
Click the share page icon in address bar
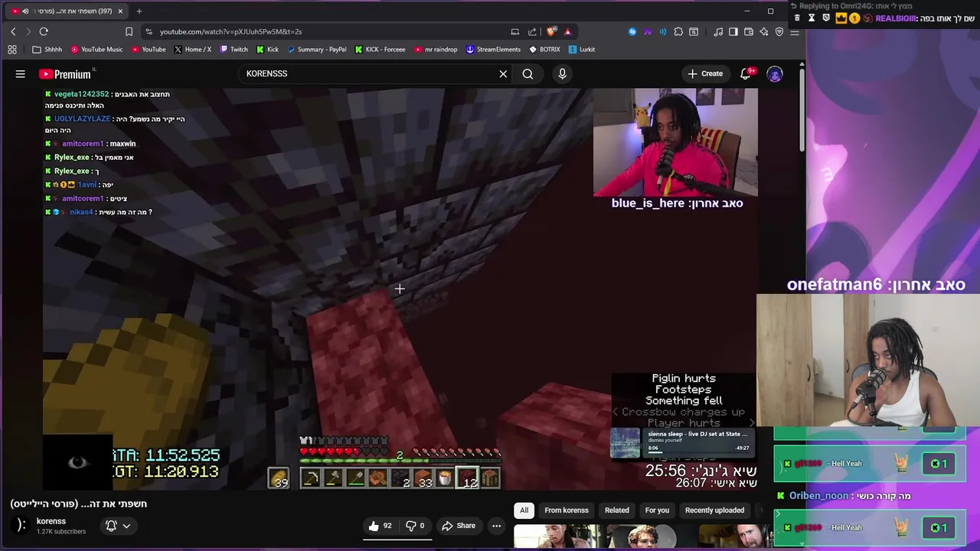[532, 31]
